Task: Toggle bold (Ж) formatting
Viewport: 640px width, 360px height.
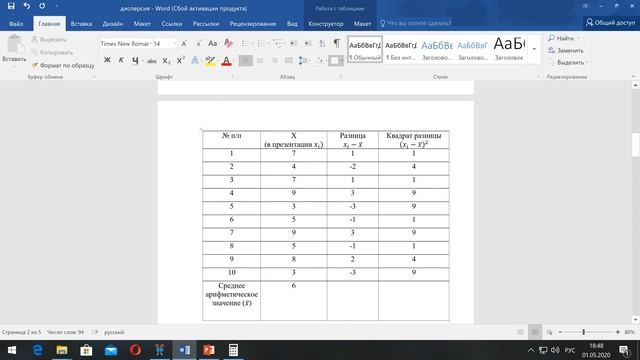Action: point(107,60)
